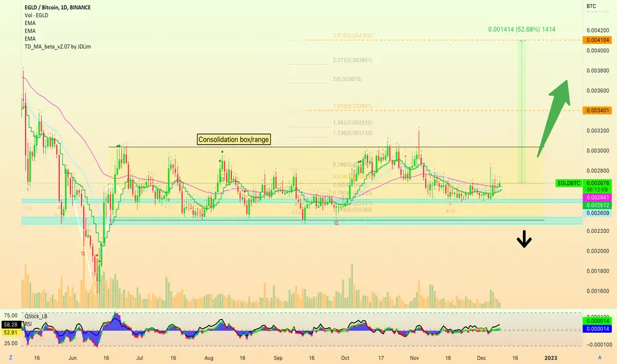This screenshot has width=617, height=364.
Task: Click the Sep label on the time axis
Action: [x=278, y=357]
